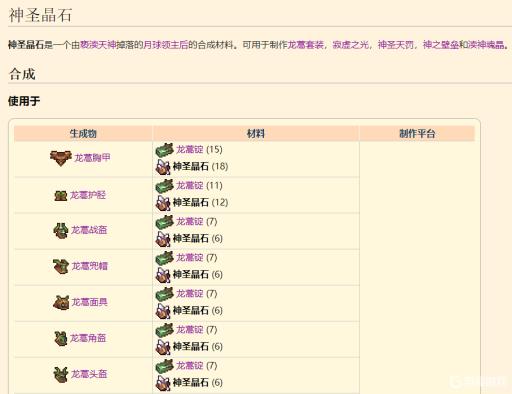Click 神圣晶石 crystal icon in 龙蒿头盔 row

(x=163, y=383)
